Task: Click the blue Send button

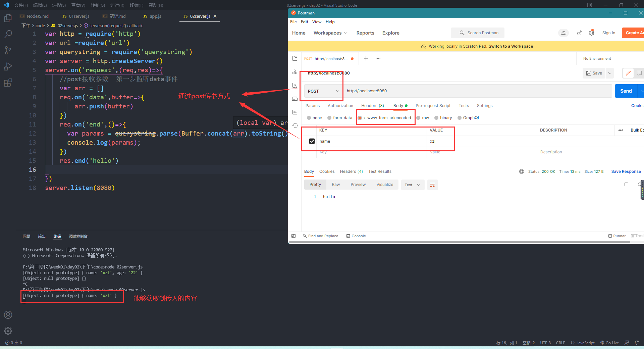Action: coord(626,91)
